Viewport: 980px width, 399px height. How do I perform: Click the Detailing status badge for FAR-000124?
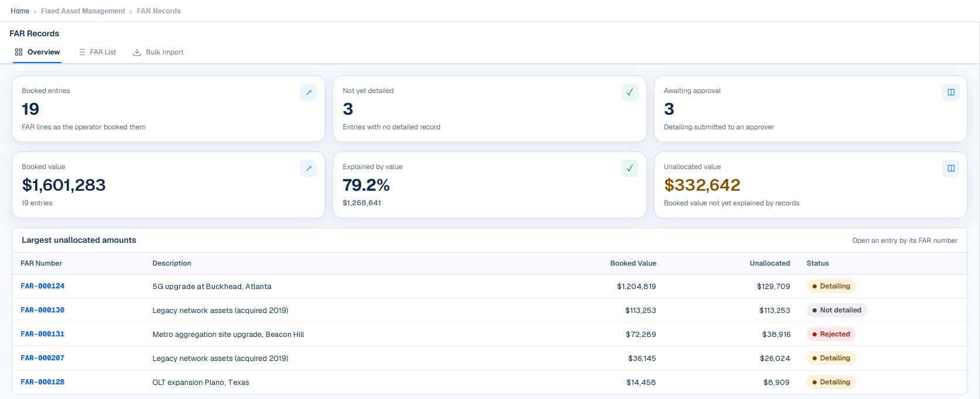[831, 286]
